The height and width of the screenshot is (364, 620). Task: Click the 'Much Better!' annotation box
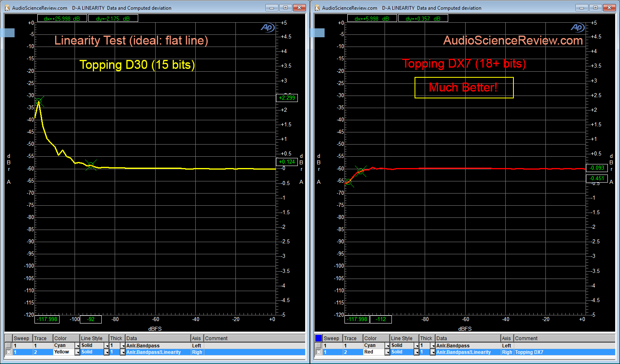coord(464,87)
